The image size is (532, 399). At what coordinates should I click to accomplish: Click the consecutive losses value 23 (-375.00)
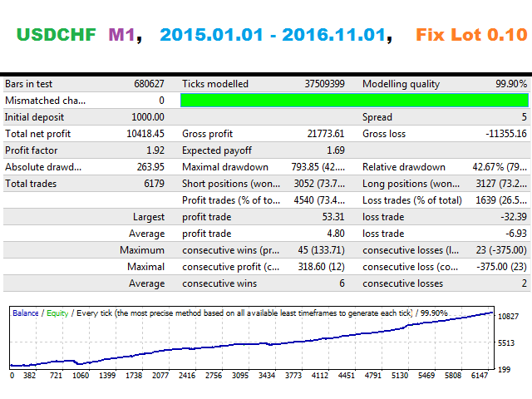(x=501, y=250)
